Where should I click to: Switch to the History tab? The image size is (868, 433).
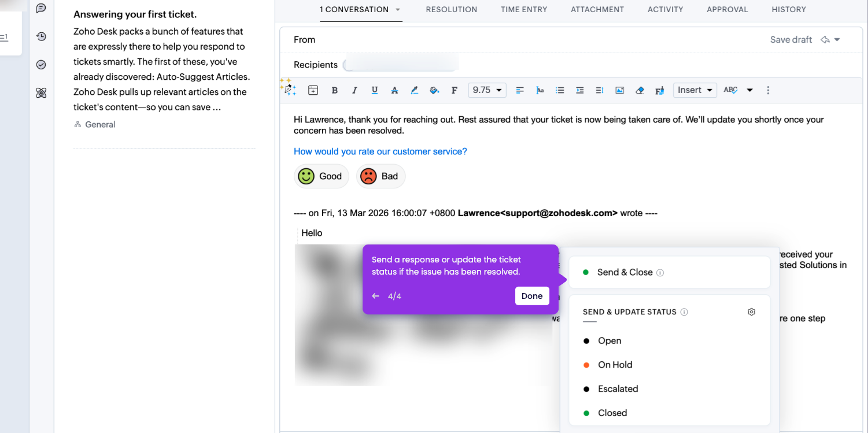tap(789, 9)
